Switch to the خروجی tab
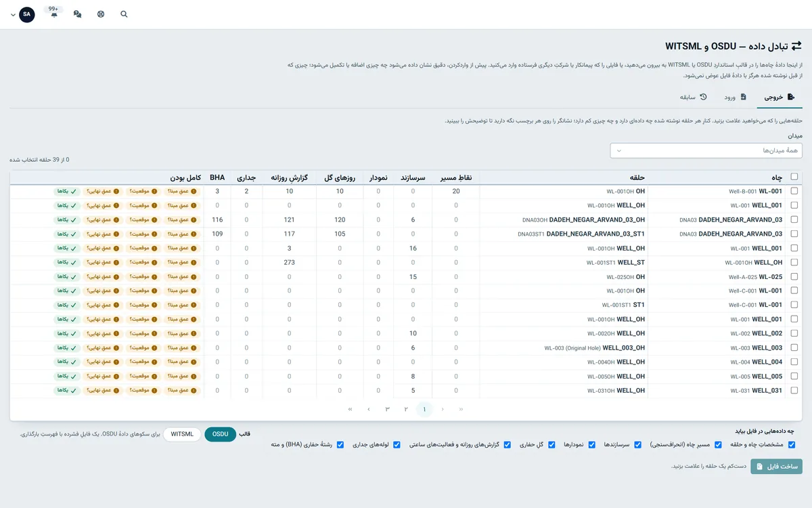The width and height of the screenshot is (812, 508). point(780,97)
